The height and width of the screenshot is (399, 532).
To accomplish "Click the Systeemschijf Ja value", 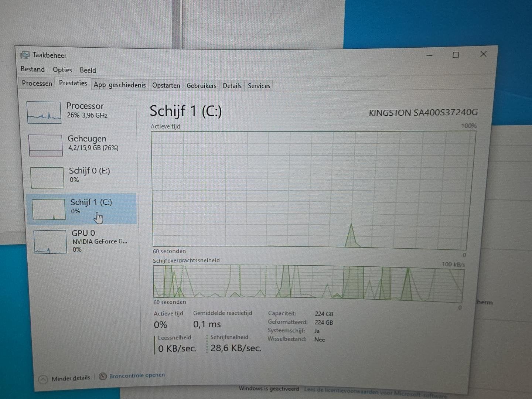I will pyautogui.click(x=317, y=331).
